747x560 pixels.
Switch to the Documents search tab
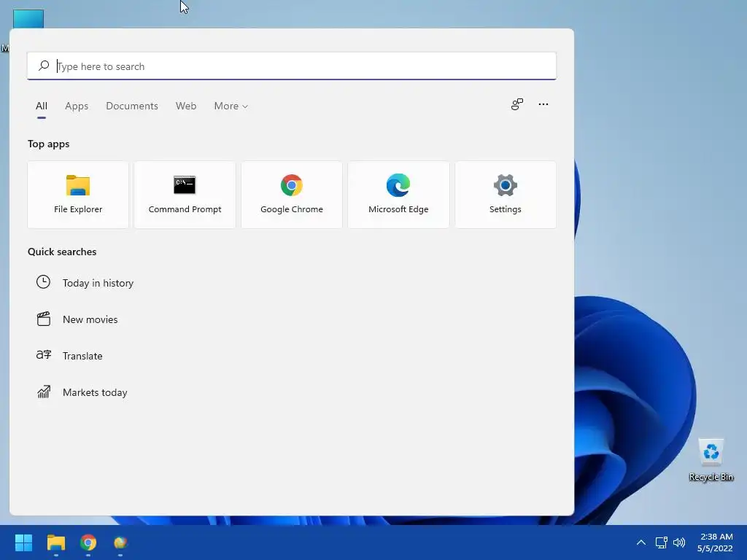point(132,106)
